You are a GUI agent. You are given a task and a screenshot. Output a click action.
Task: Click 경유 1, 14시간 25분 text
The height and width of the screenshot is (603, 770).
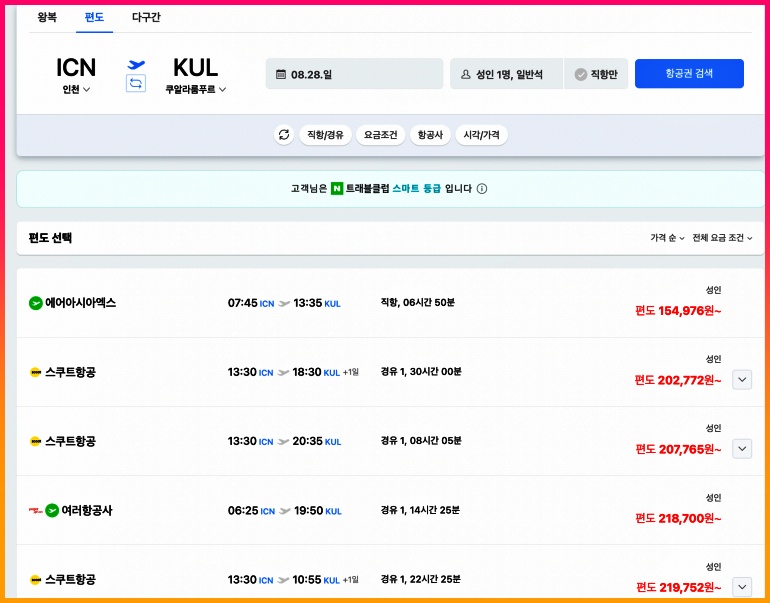tap(420, 510)
